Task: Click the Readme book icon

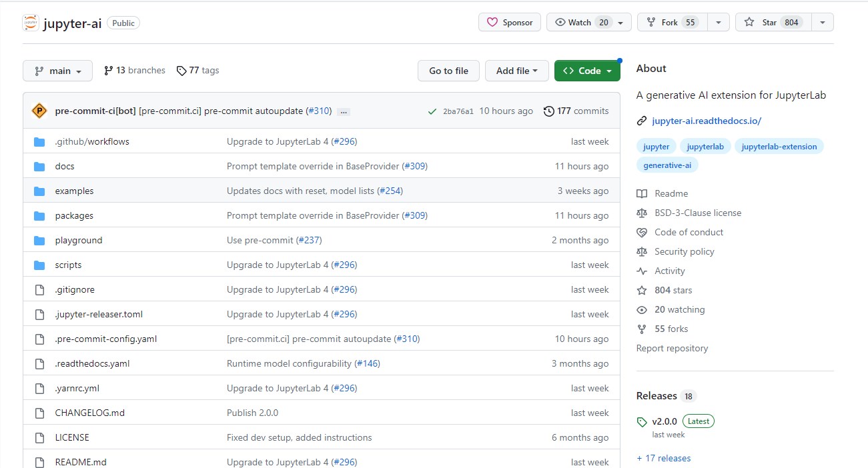Action: click(642, 193)
